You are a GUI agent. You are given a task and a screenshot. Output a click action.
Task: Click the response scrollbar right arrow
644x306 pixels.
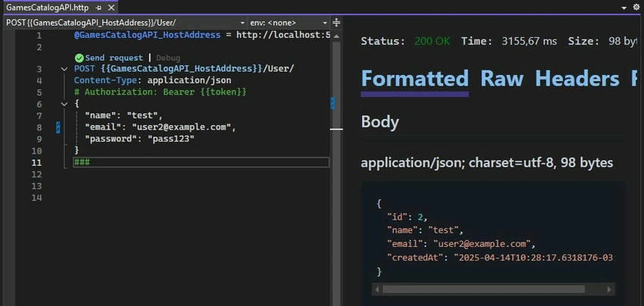pyautogui.click(x=610, y=289)
